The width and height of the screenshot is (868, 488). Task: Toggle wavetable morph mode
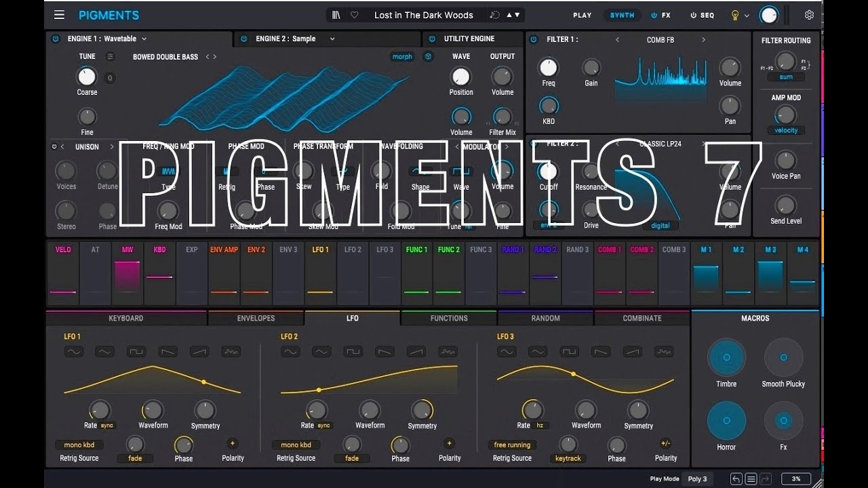[402, 57]
